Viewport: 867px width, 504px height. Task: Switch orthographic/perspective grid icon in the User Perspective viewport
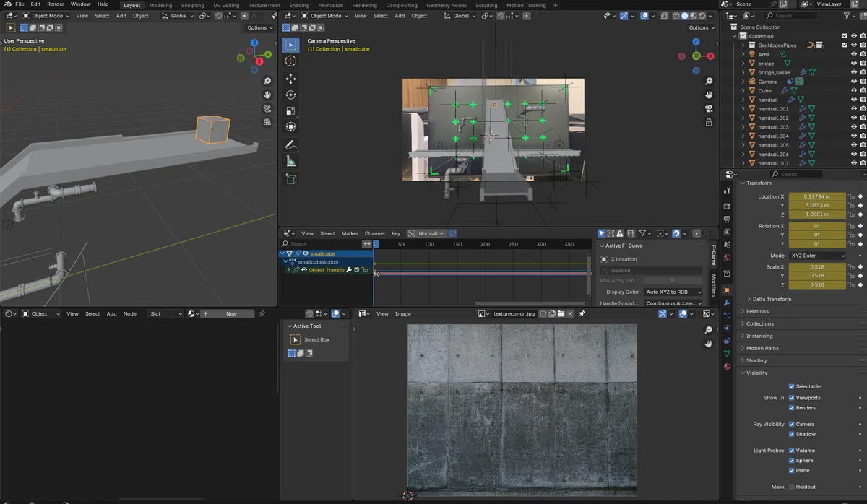pos(267,122)
